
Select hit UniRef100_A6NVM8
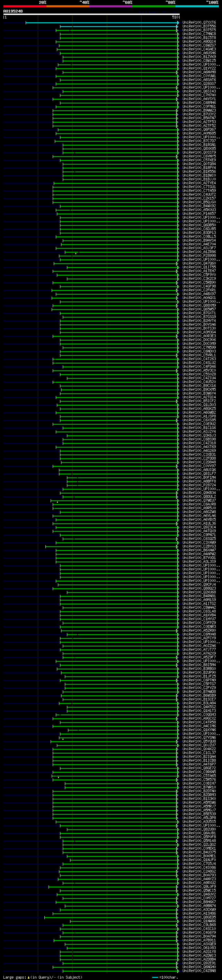click(x=199, y=72)
